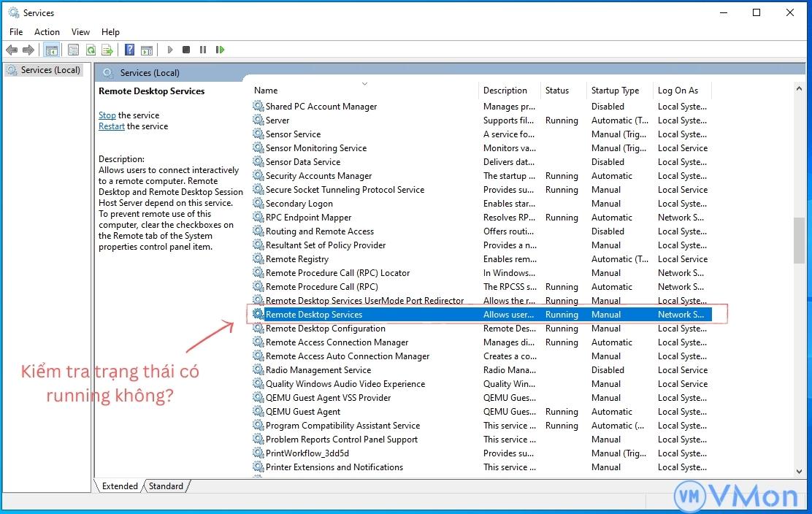This screenshot has height=514, width=812.
Task: Click the Restart the service link
Action: (111, 126)
